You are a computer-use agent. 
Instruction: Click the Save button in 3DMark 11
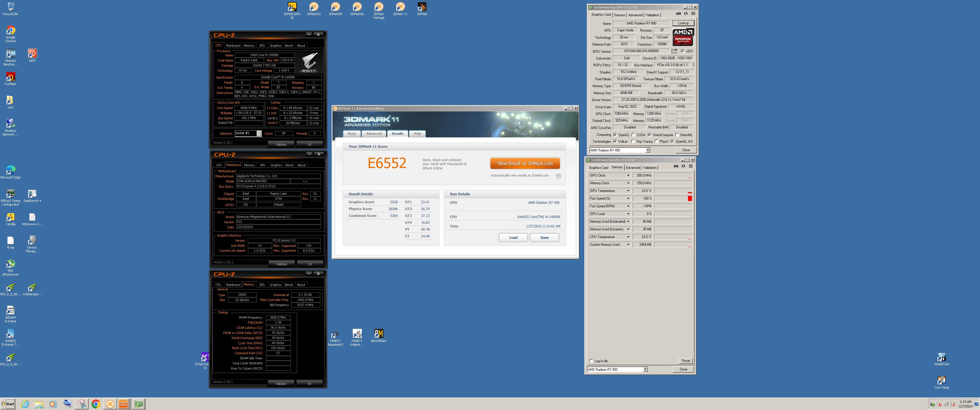(x=544, y=238)
